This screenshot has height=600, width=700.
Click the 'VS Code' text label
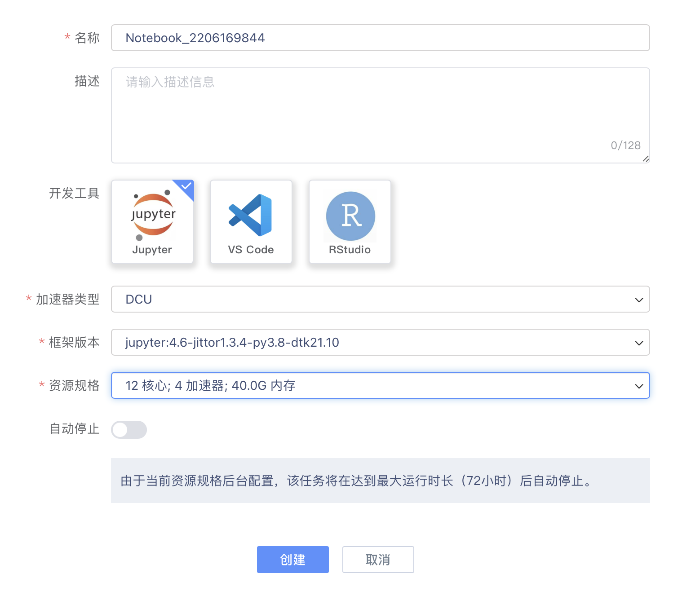tap(251, 250)
